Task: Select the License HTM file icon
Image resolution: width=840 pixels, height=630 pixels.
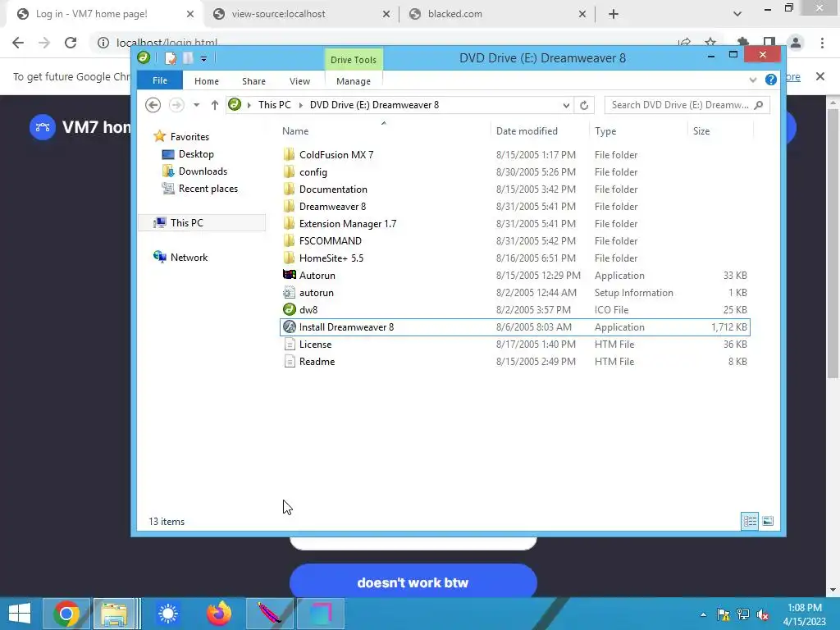Action: pos(290,344)
